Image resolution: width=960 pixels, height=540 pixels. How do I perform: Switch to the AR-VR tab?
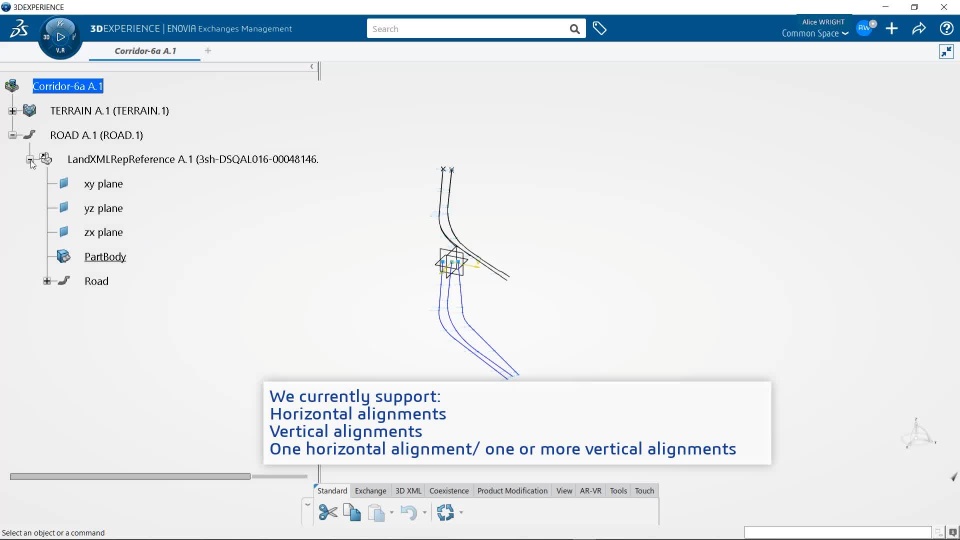[590, 490]
